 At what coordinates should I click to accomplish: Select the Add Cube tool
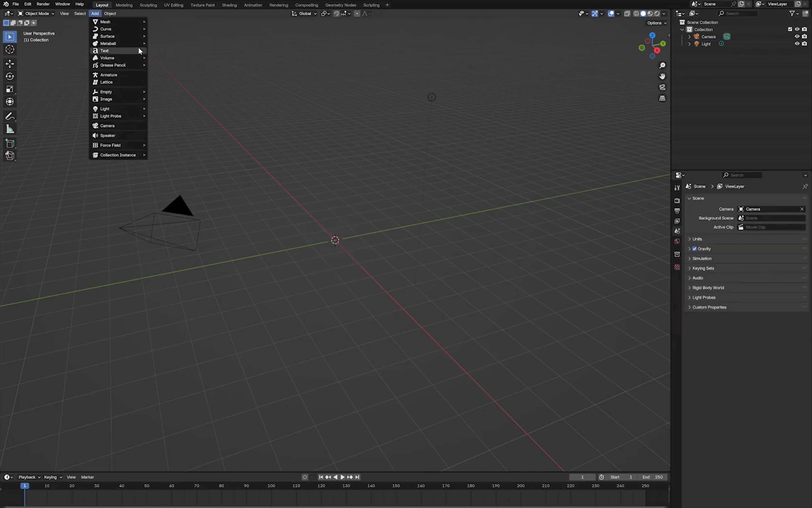(10, 144)
